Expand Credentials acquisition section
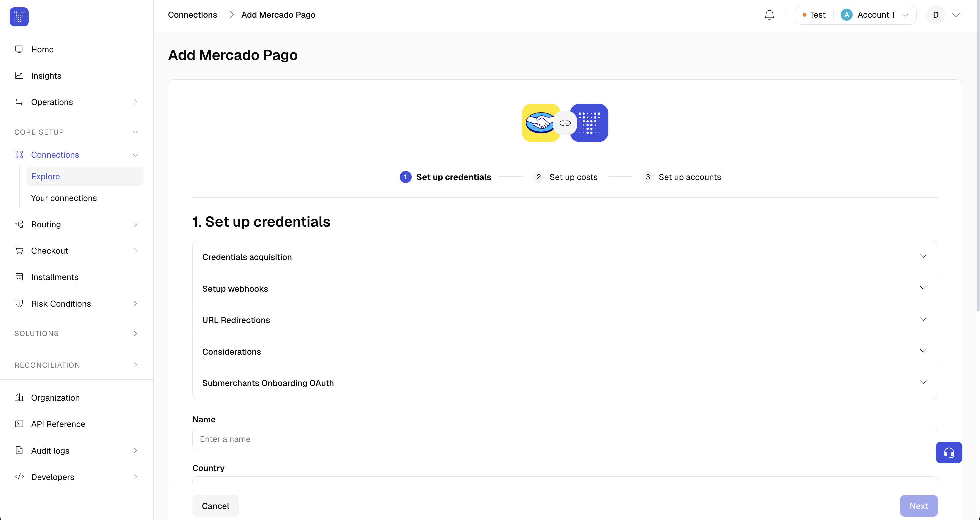 click(x=565, y=257)
